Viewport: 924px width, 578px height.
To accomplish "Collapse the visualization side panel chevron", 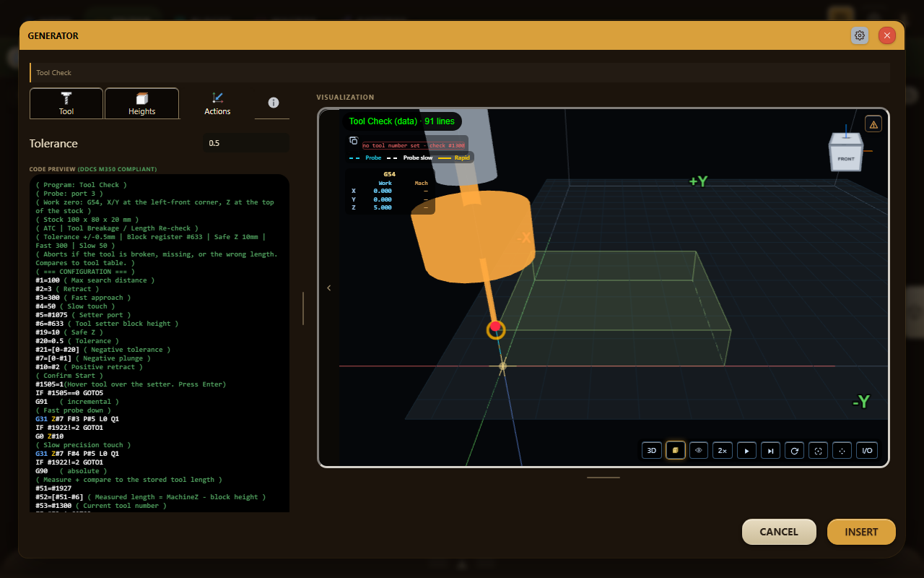I will tap(329, 288).
